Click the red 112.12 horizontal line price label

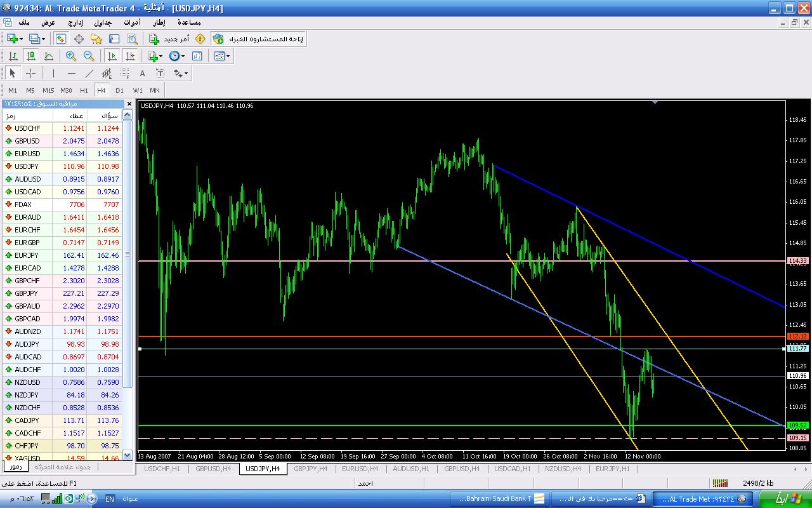coord(797,336)
